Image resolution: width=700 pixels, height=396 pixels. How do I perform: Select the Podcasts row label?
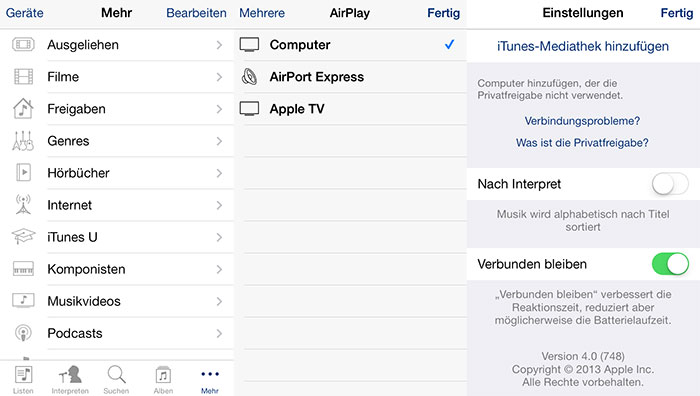click(75, 333)
